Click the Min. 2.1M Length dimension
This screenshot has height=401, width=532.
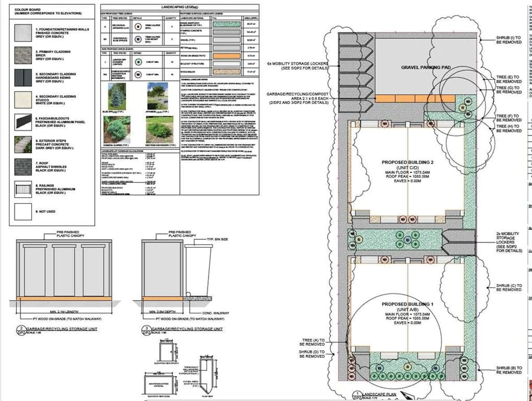64,312
